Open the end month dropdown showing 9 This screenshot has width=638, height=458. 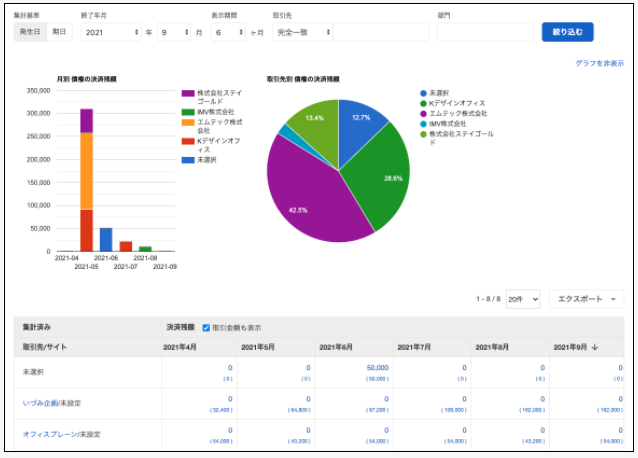173,32
